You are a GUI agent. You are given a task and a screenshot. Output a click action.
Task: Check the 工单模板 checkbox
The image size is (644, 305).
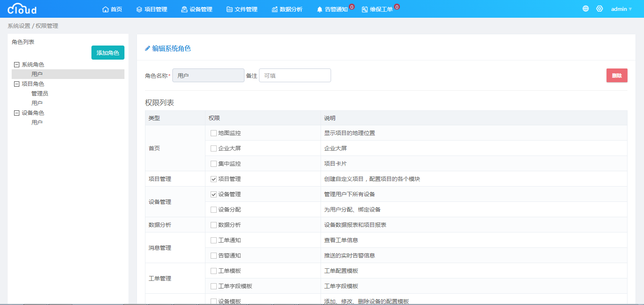coord(213,271)
